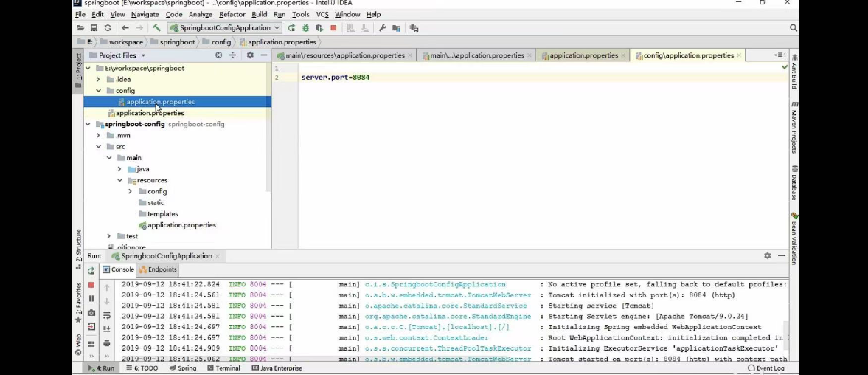Click the Project tree vertical scrollbar
Image resolution: width=868 pixels, height=375 pixels.
269,128
